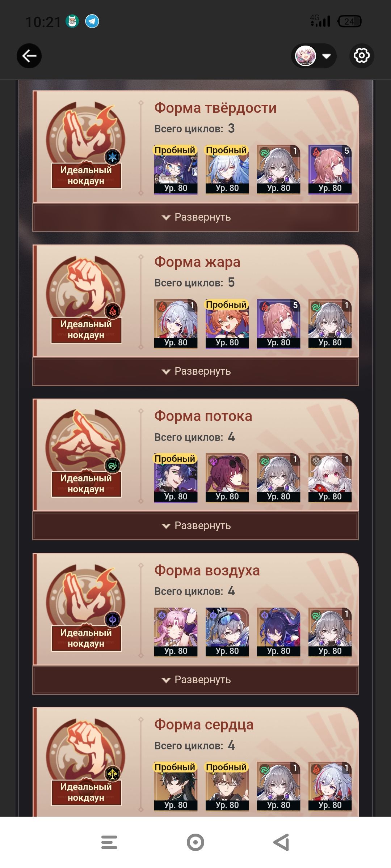Expand the Форма воздуха section
Viewport: 391px width, 868px height.
pos(195,680)
